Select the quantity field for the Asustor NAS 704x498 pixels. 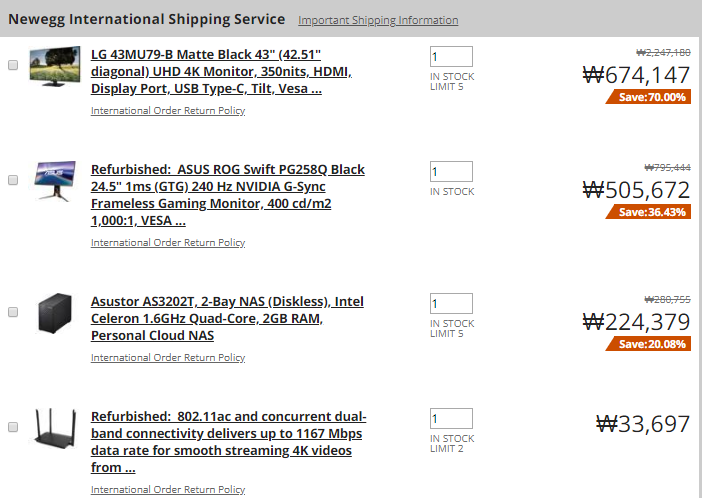pos(451,304)
